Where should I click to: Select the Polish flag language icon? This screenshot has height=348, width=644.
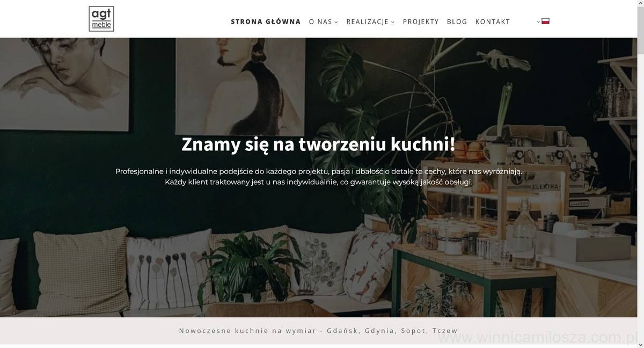click(545, 21)
